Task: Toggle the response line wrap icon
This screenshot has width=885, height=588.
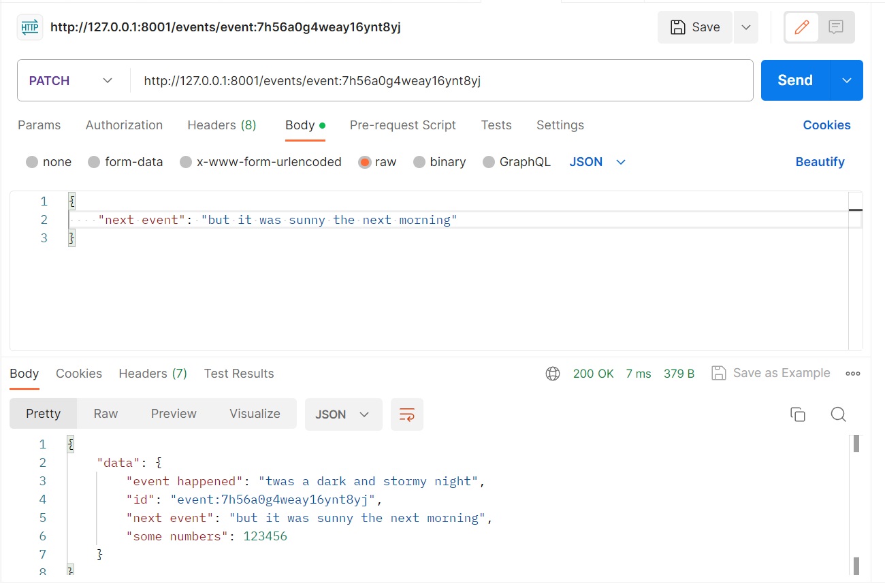Action: coord(407,414)
